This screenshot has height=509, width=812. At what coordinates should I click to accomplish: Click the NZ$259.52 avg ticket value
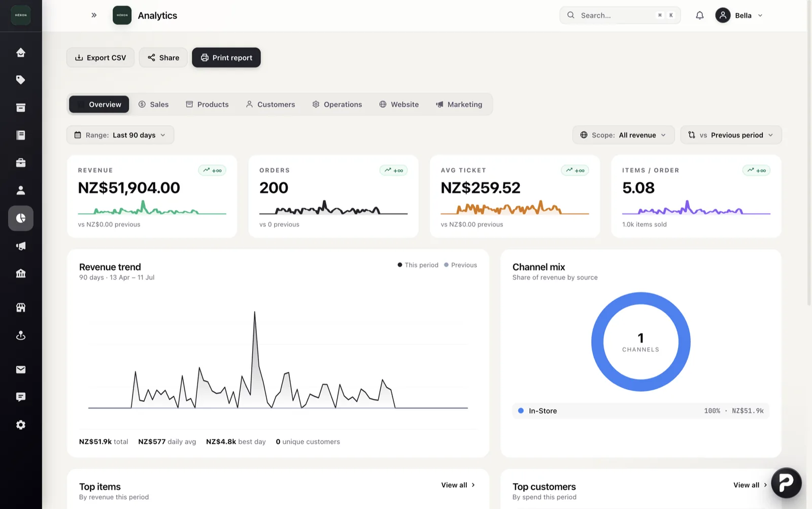pyautogui.click(x=481, y=188)
